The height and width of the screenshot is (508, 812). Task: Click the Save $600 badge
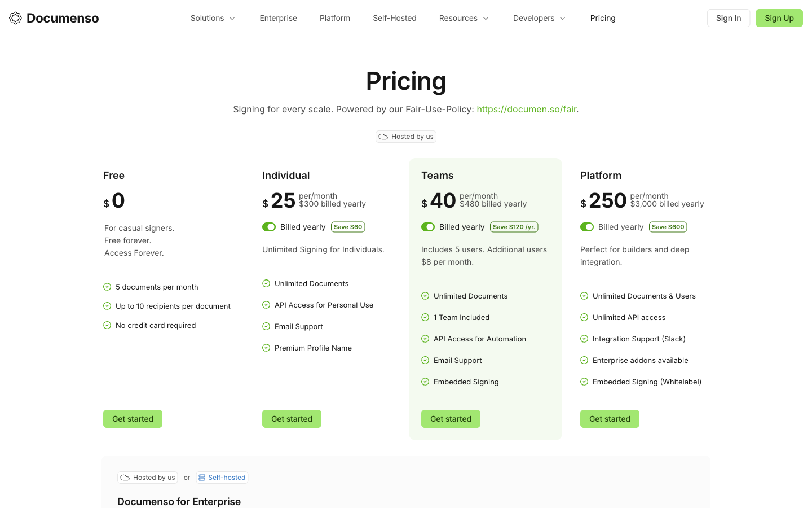(x=668, y=227)
